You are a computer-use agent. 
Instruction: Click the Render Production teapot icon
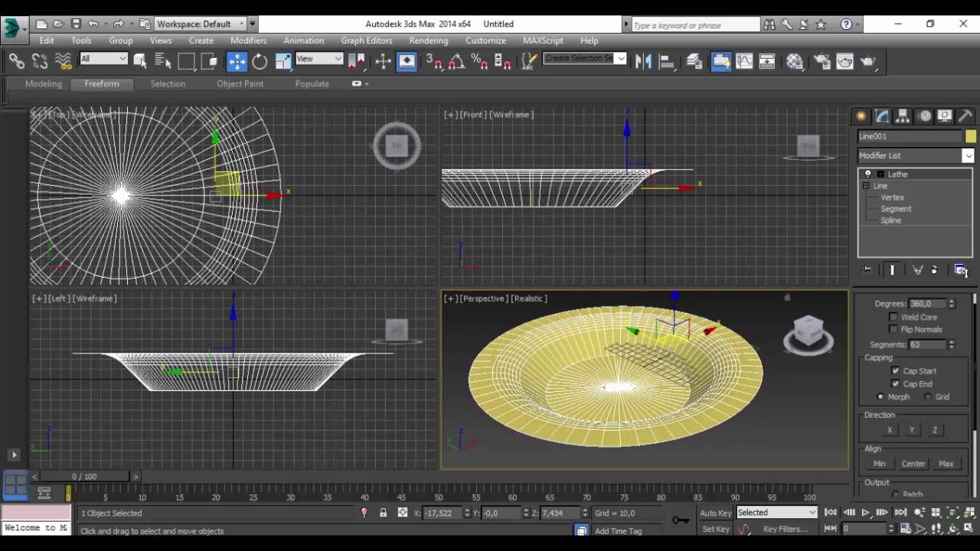[868, 61]
